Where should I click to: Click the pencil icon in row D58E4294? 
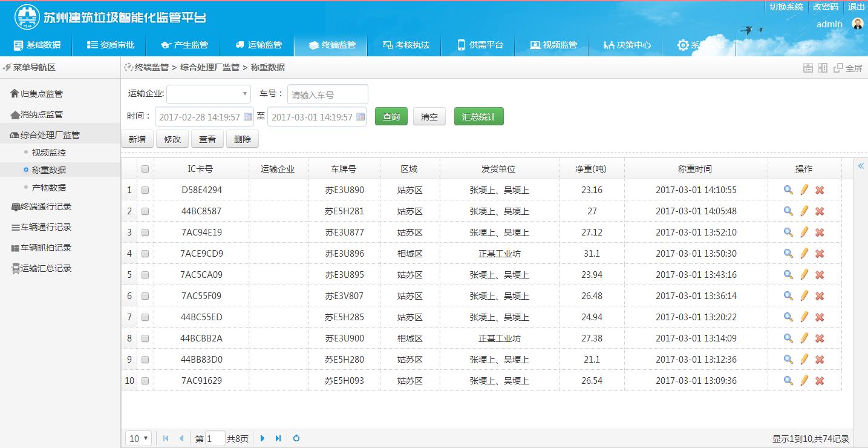[804, 190]
